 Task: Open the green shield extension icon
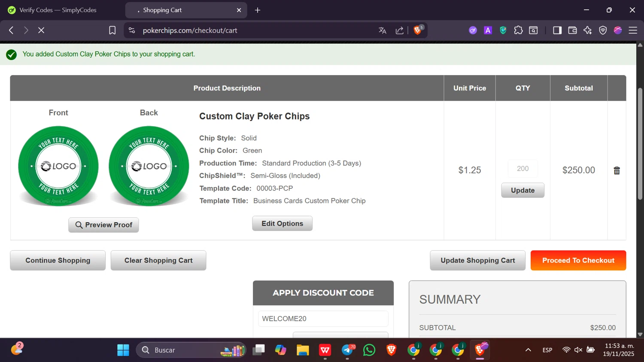click(503, 30)
